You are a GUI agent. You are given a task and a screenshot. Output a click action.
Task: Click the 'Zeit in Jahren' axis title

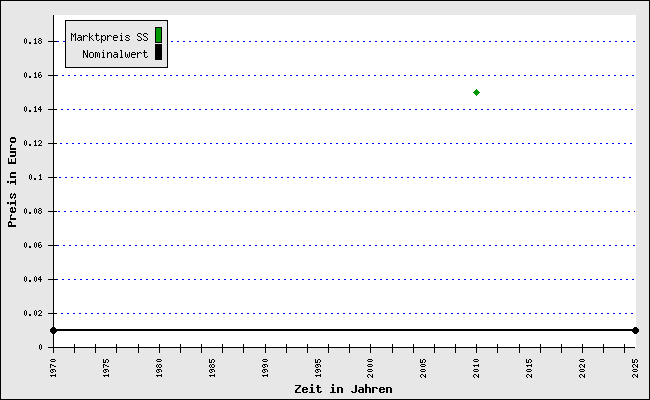(x=343, y=389)
